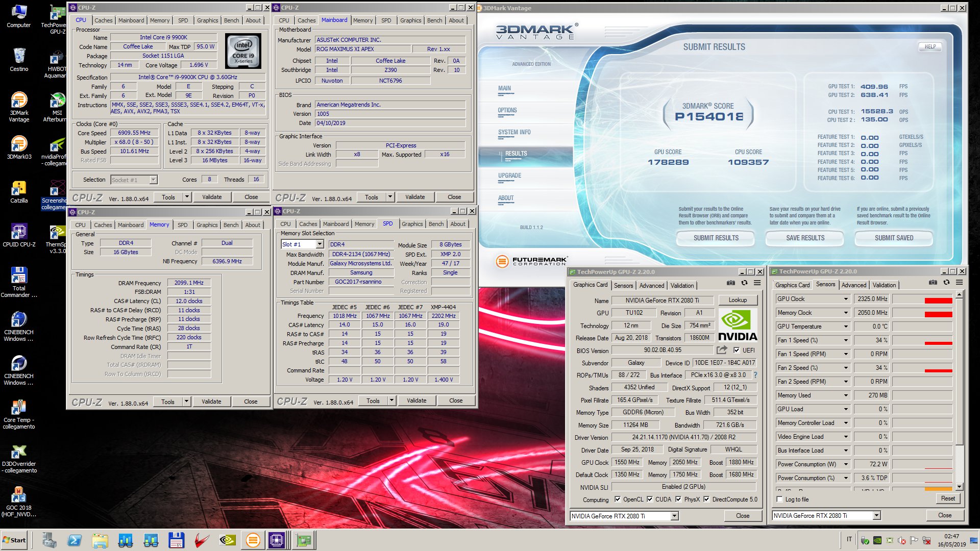Click BIOS export share icon in GPU-Z
Viewport: 980px width, 551px height.
(722, 350)
